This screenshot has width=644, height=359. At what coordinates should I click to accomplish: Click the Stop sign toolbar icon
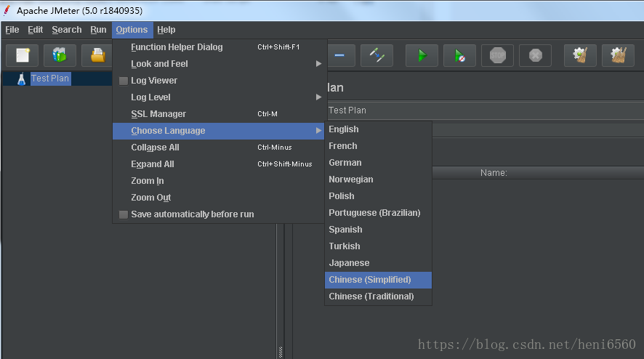(497, 55)
